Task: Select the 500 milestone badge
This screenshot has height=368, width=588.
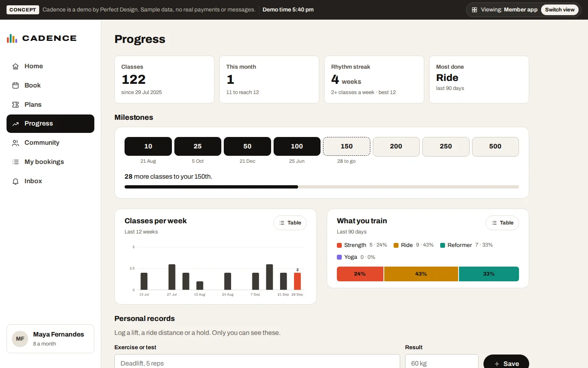Action: point(495,146)
